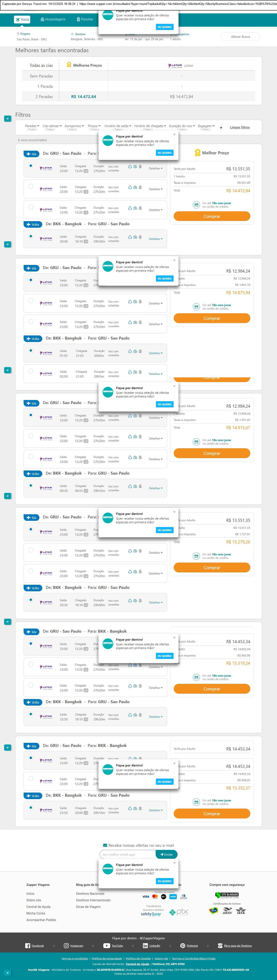277x980 pixels.
Task: Click the Alterar Busca button
Action: pyautogui.click(x=240, y=37)
